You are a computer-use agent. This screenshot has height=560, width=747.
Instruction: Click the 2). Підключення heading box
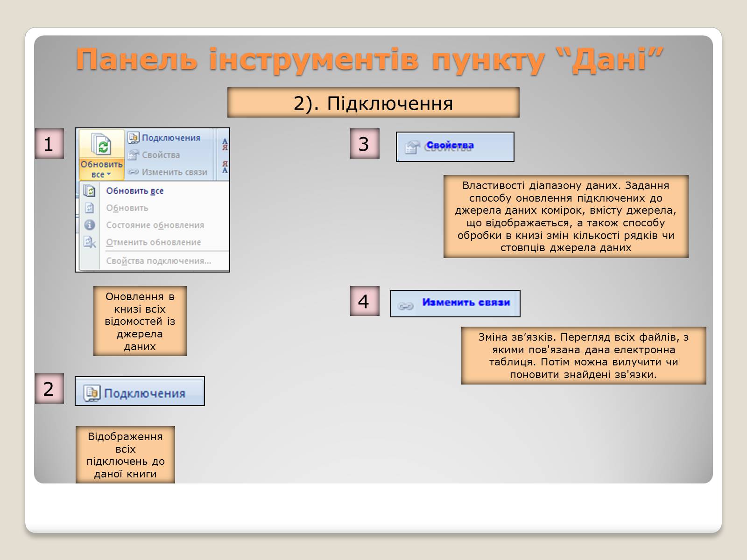pyautogui.click(x=373, y=103)
